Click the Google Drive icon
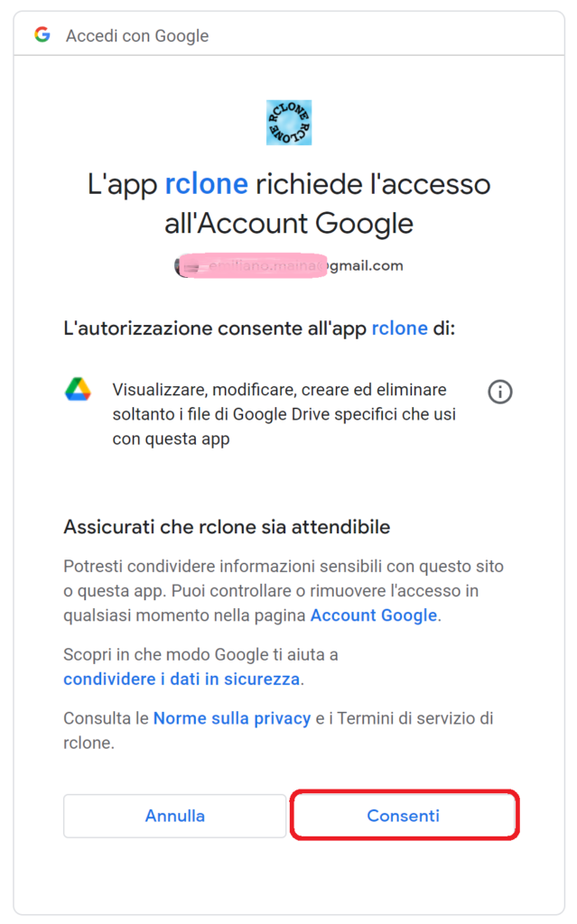Viewport: 577px width, 924px height. [79, 390]
